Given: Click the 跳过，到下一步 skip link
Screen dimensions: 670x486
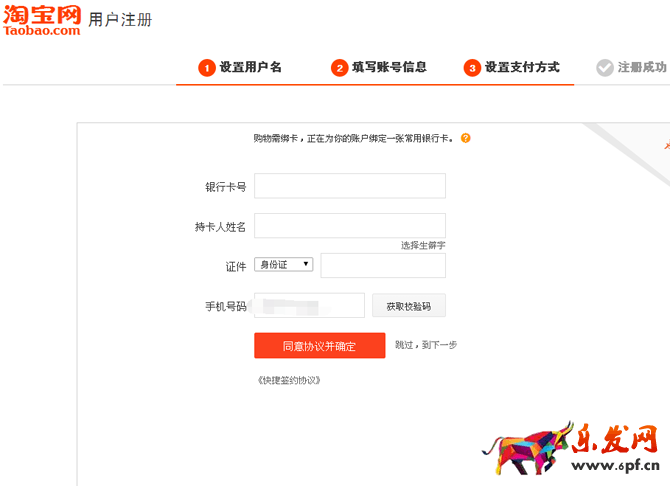Looking at the screenshot, I should [x=426, y=345].
